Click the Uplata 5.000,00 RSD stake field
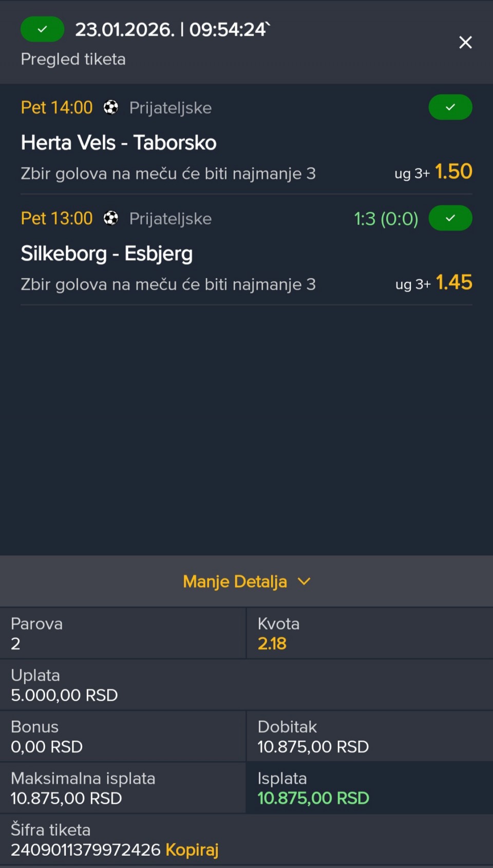 coord(65,695)
